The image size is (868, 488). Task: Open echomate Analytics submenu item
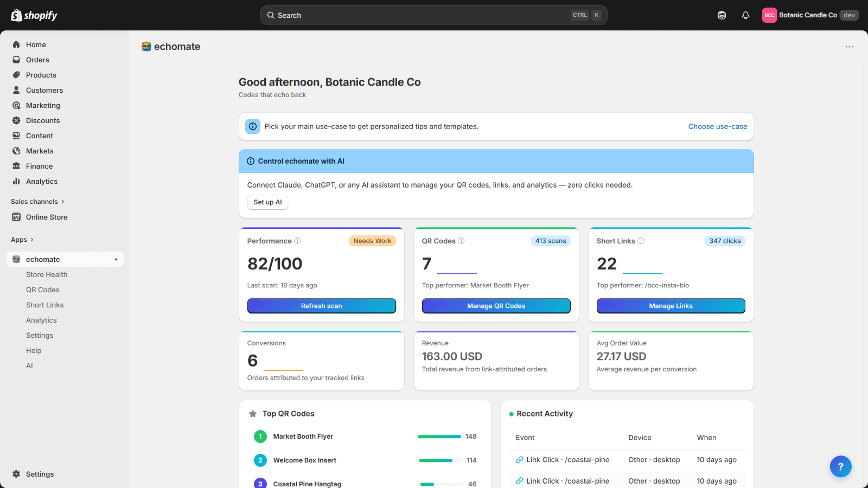tap(41, 320)
